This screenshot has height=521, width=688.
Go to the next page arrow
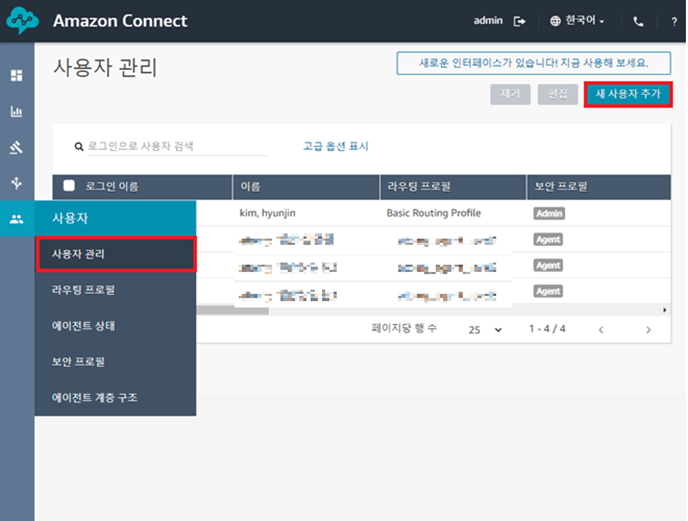(x=648, y=330)
